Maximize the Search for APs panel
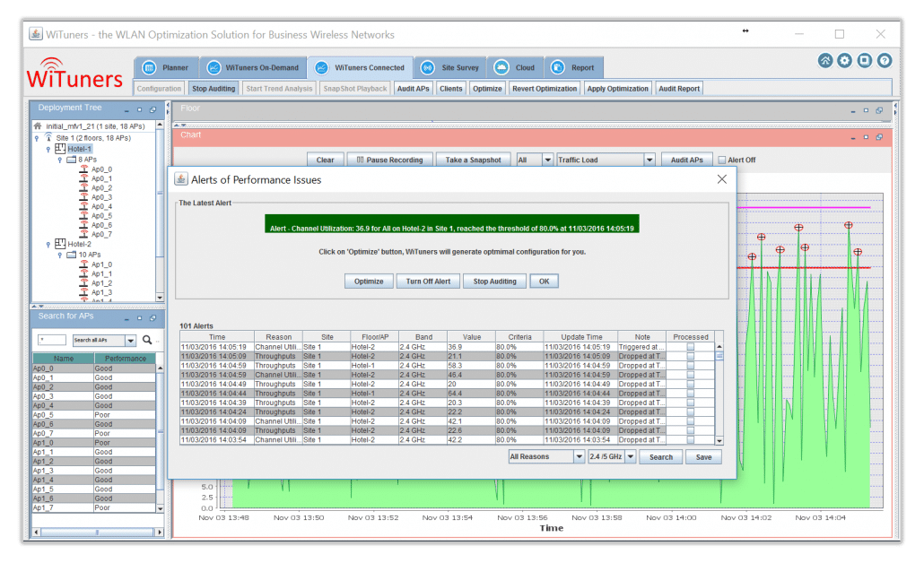Screen dimensions: 924x563 tap(140, 318)
